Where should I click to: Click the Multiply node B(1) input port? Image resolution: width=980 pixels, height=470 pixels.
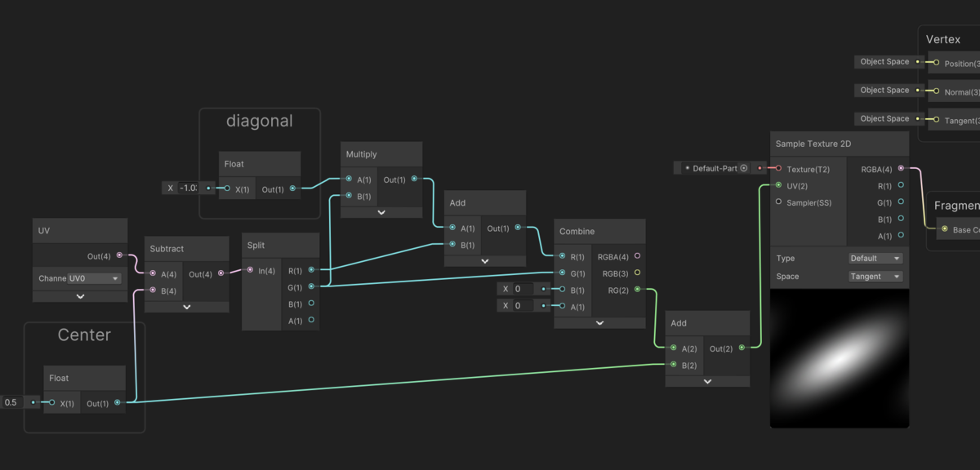[349, 196]
